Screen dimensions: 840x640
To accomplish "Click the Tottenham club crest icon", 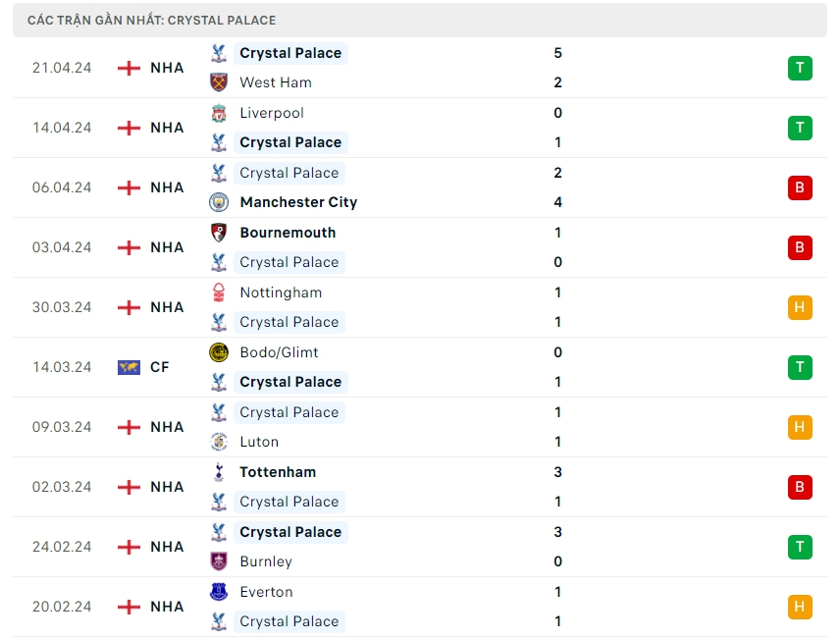I will [x=219, y=472].
